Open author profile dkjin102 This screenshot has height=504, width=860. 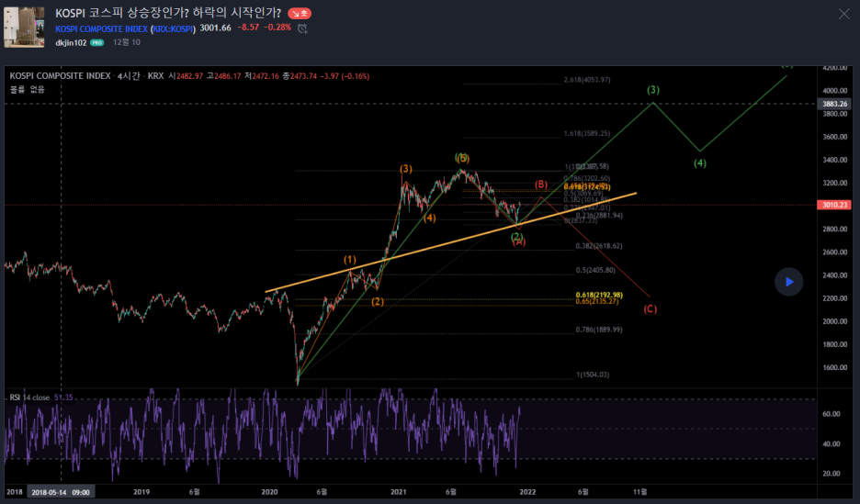click(71, 43)
